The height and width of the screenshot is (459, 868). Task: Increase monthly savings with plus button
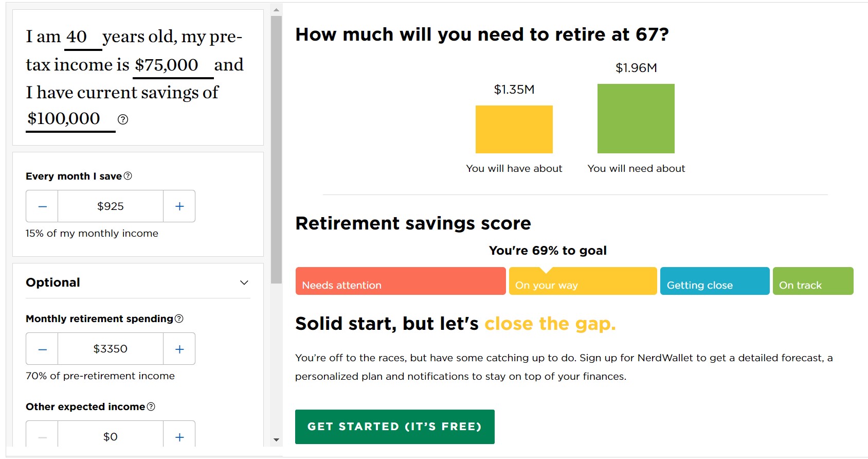[179, 206]
